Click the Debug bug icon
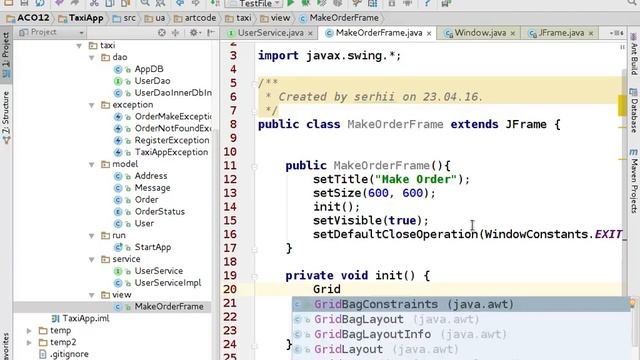This screenshot has width=640, height=360. 306,3
